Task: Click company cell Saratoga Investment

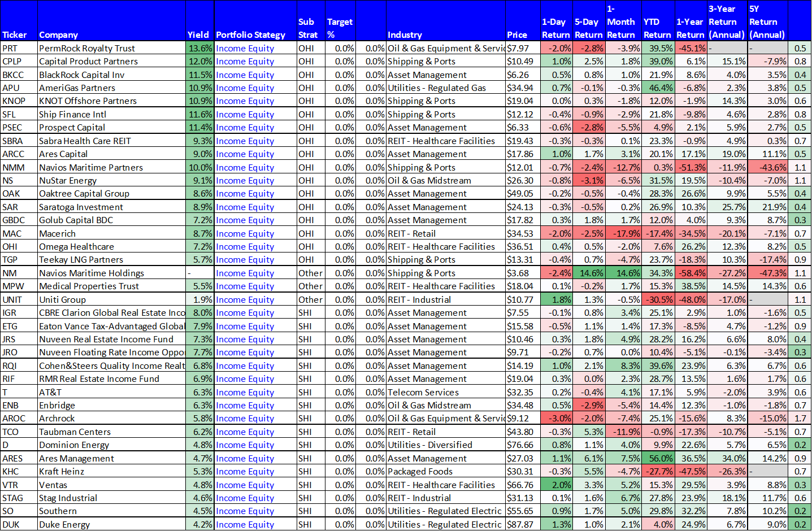Action: click(x=111, y=207)
